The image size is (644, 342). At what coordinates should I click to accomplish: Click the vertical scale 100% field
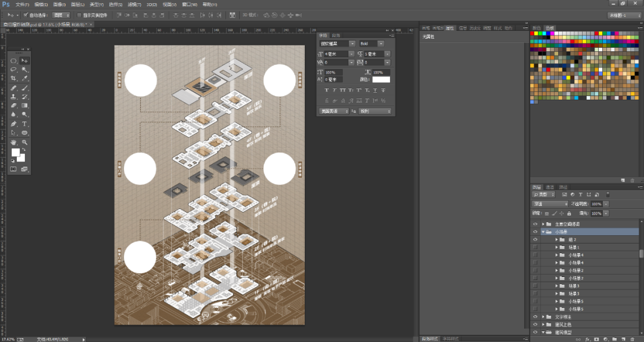tap(333, 72)
